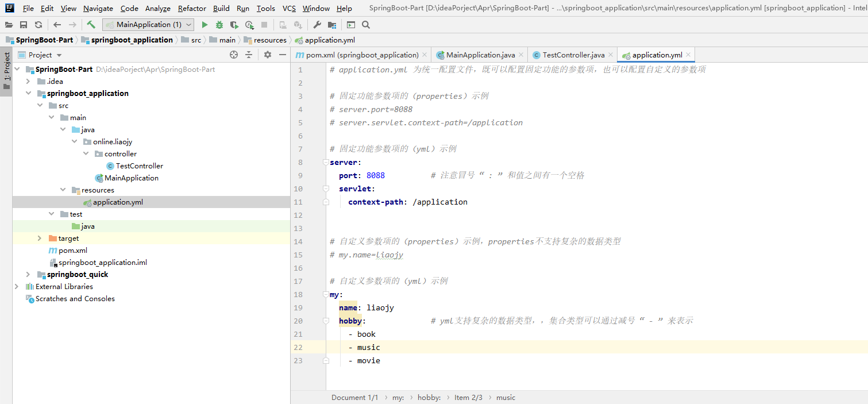Run with Coverage shield icon
868x404 pixels.
click(x=234, y=25)
